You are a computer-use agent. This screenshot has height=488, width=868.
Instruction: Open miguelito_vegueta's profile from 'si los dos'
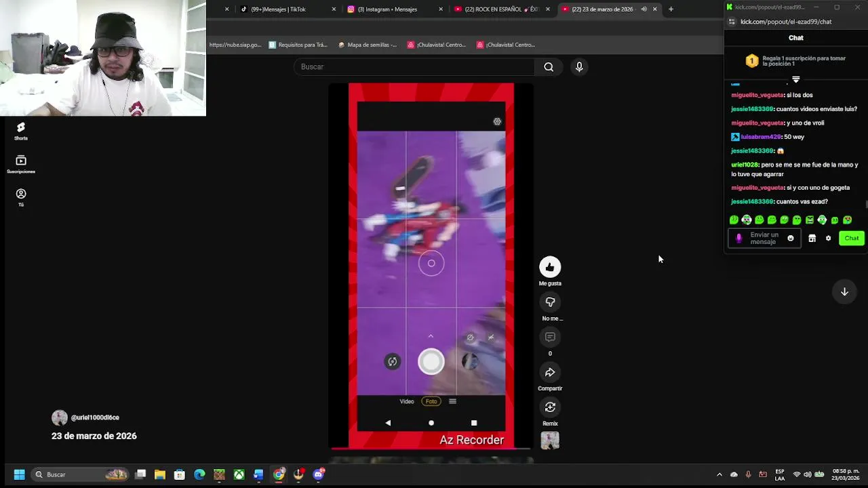point(757,96)
